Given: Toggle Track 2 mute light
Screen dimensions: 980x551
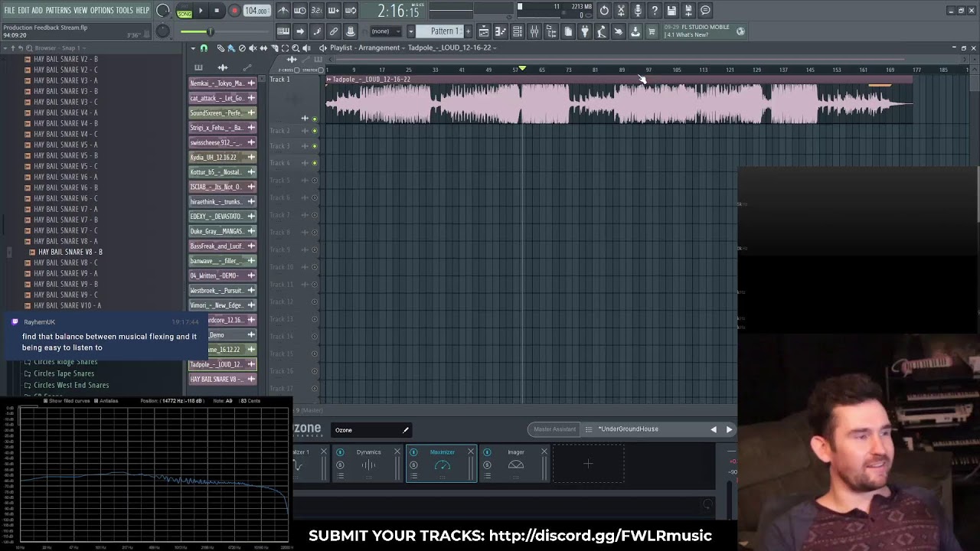Looking at the screenshot, I should pyautogui.click(x=314, y=131).
